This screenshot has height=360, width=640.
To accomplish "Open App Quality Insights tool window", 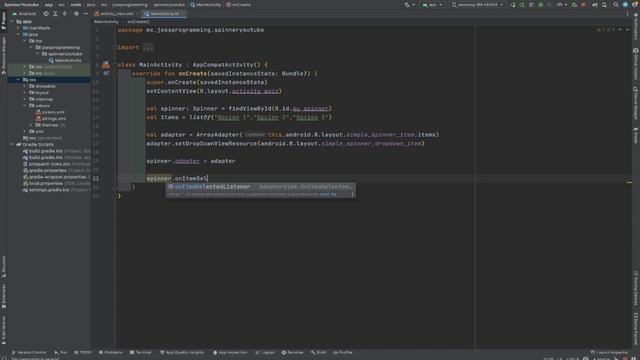I will tap(182, 352).
